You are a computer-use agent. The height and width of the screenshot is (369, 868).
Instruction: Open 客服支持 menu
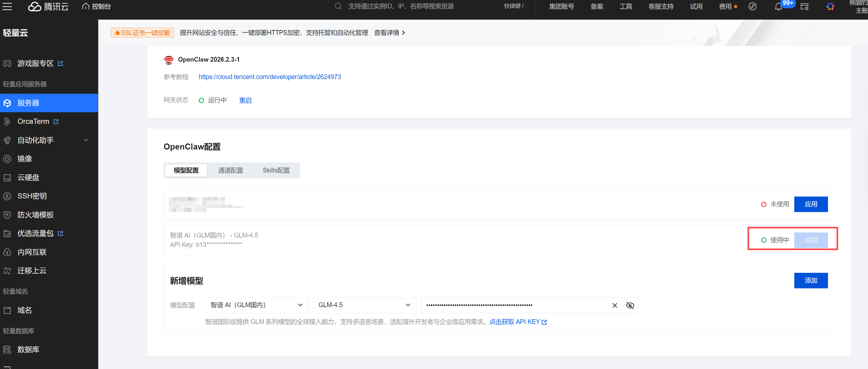(x=661, y=6)
